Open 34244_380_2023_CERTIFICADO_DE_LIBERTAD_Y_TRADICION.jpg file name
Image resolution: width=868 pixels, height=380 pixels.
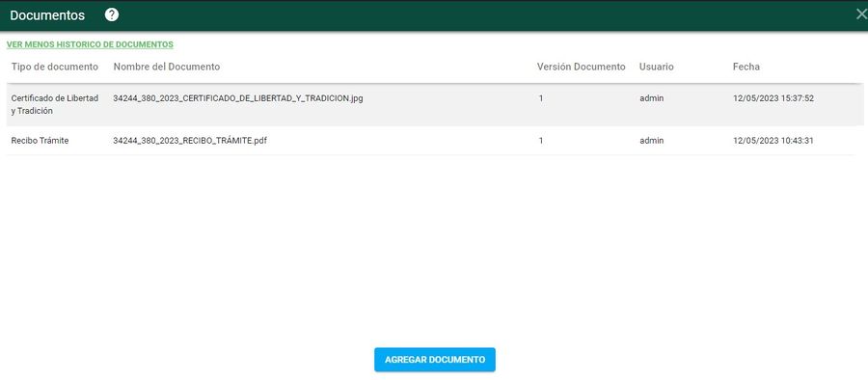238,98
